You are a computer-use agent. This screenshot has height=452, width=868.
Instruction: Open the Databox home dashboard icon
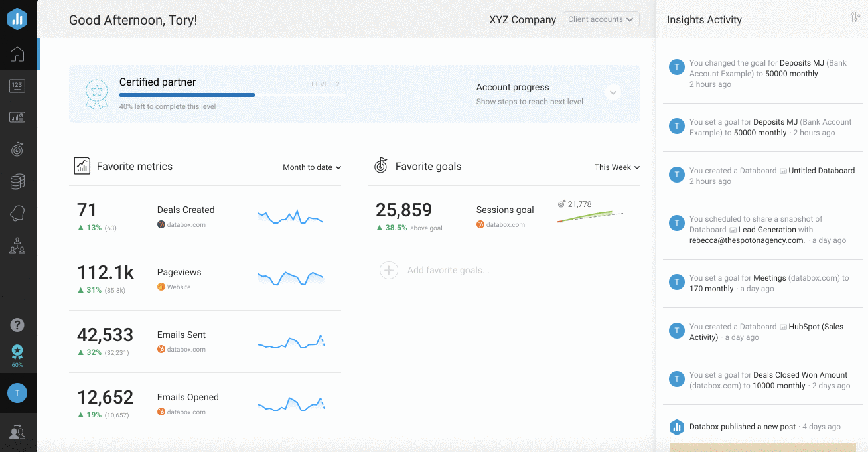coord(18,54)
